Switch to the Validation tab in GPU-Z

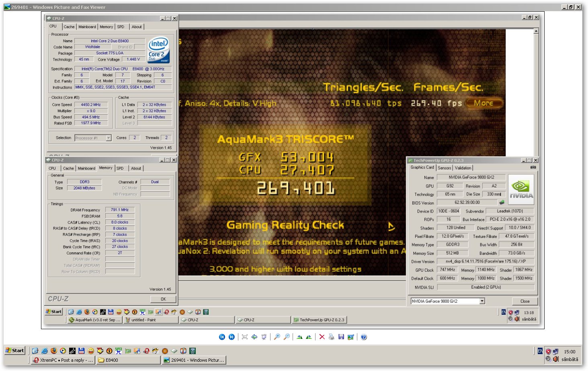pyautogui.click(x=463, y=168)
